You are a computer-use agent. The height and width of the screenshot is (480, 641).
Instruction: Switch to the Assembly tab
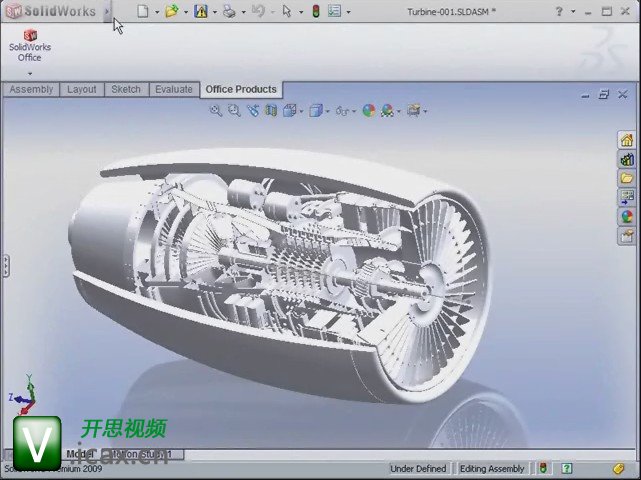tap(31, 89)
